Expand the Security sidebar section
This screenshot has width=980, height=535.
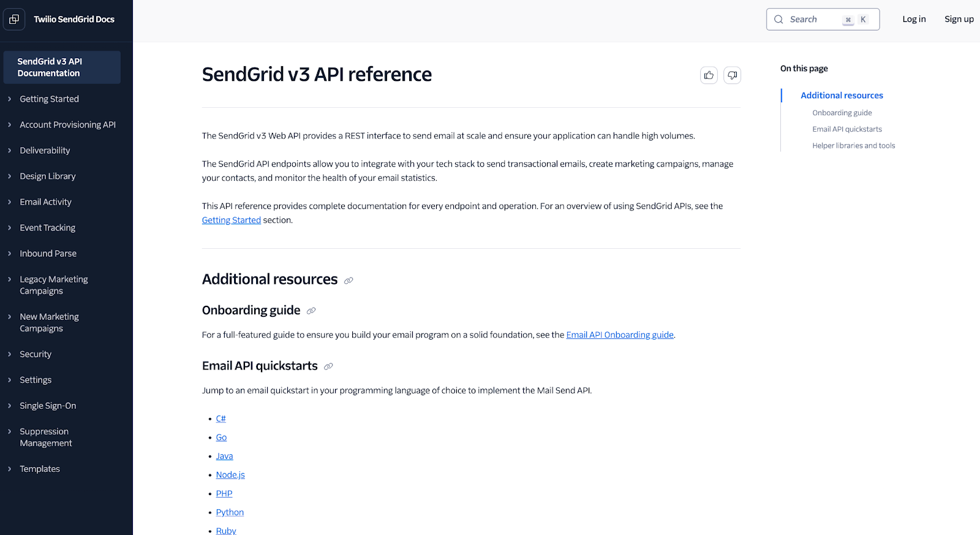click(10, 354)
